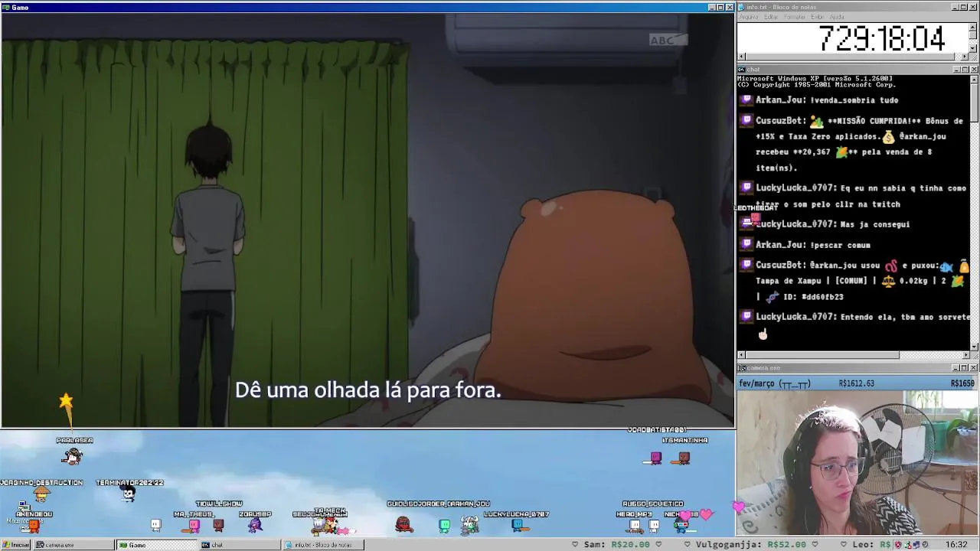Click the badge beside Arkan_Jou !pescar comum
This screenshot has width=980, height=551.
746,244
